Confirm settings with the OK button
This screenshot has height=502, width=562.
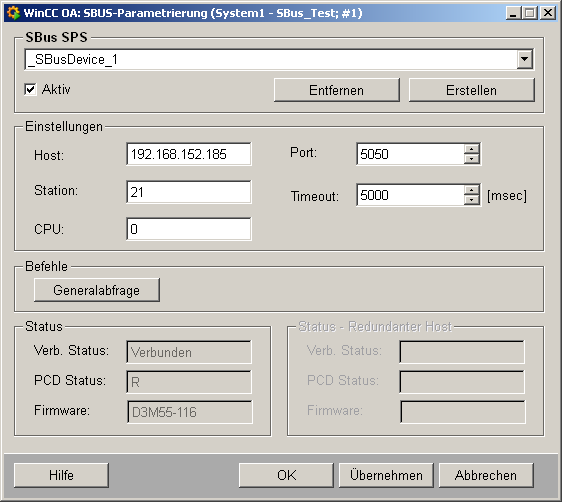click(x=286, y=475)
